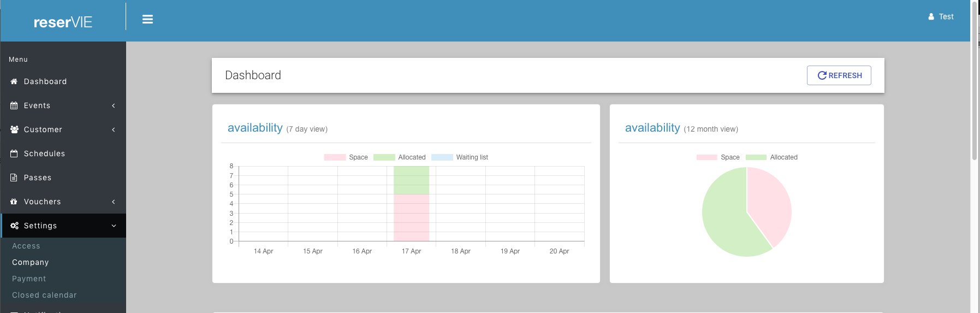Image resolution: width=980 pixels, height=313 pixels.
Task: Click the Vouchers gift icon
Action: coord(14,202)
